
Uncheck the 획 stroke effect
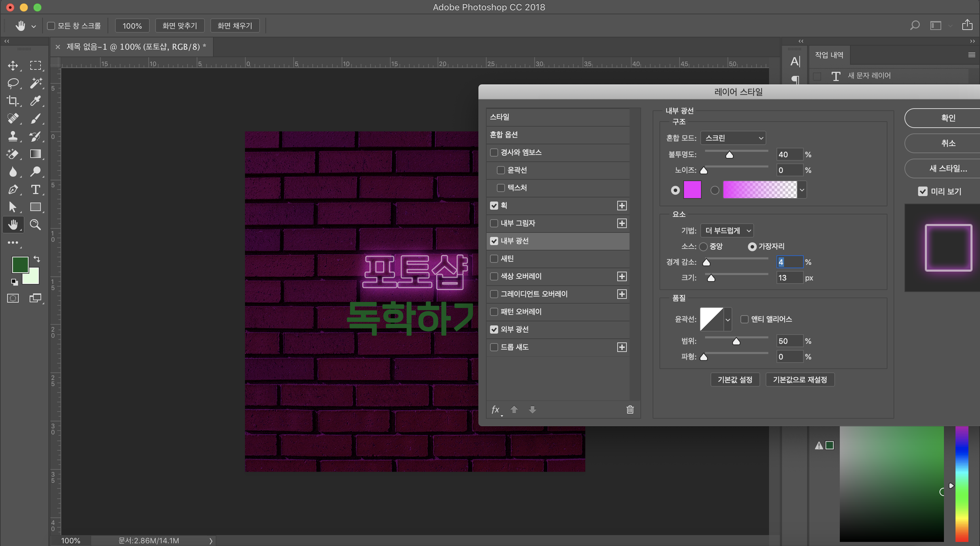(x=494, y=206)
